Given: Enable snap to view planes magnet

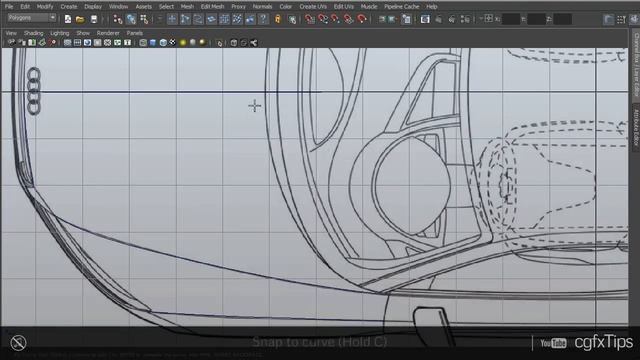Looking at the screenshot, I should pyautogui.click(x=349, y=19).
